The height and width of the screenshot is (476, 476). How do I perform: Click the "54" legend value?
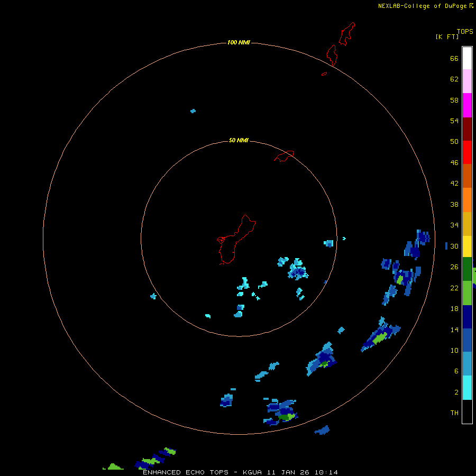[454, 121]
